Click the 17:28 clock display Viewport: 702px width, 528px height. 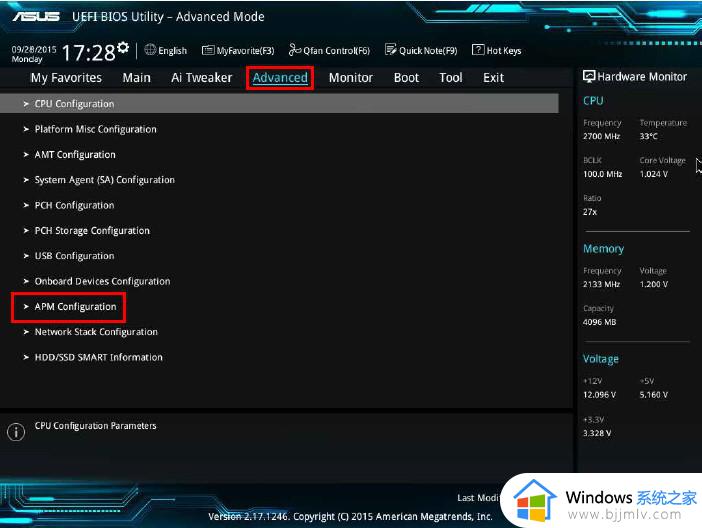(x=88, y=53)
